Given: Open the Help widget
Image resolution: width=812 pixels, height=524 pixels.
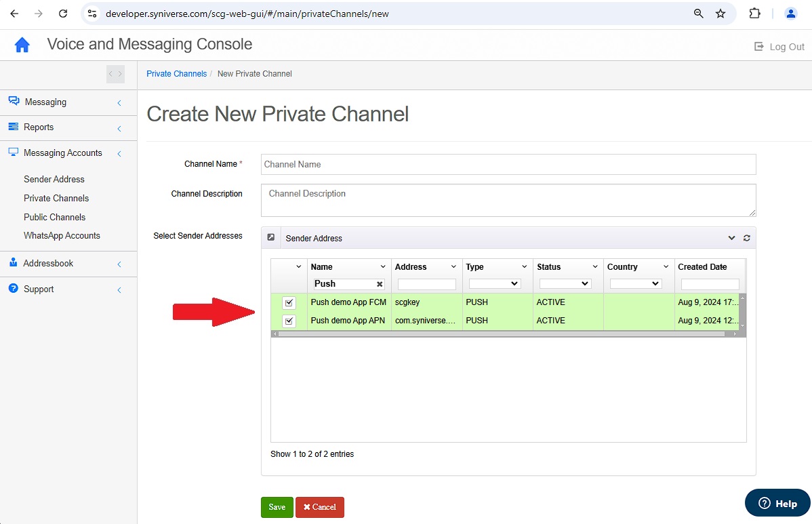Looking at the screenshot, I should [x=778, y=503].
